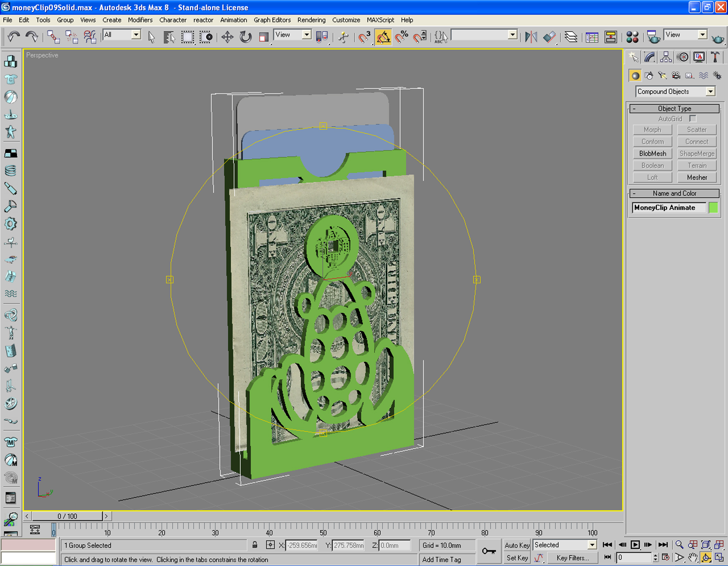Activate the Zoom viewport navigation icon
The image size is (728, 566).
679,545
